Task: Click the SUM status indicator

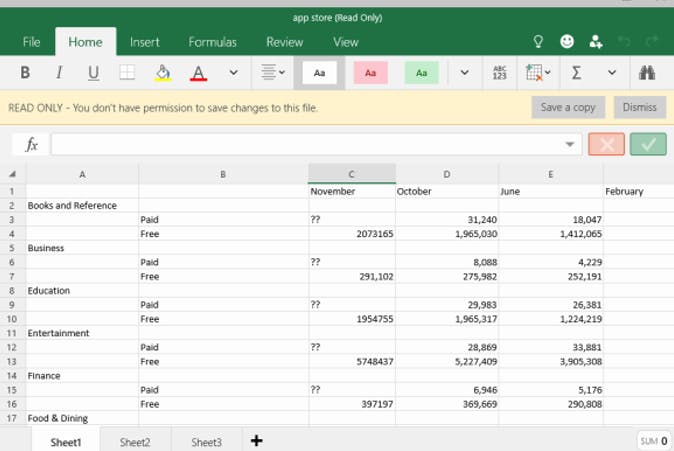Action: [654, 441]
